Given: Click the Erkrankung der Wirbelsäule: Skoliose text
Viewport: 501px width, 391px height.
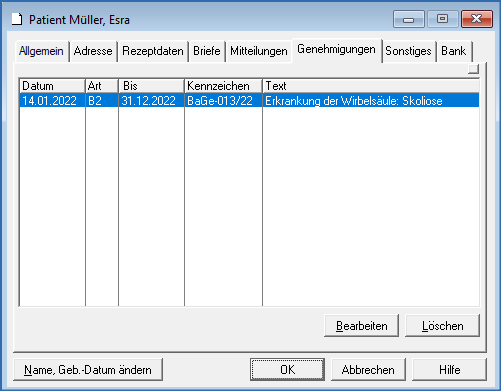Looking at the screenshot, I should (354, 101).
